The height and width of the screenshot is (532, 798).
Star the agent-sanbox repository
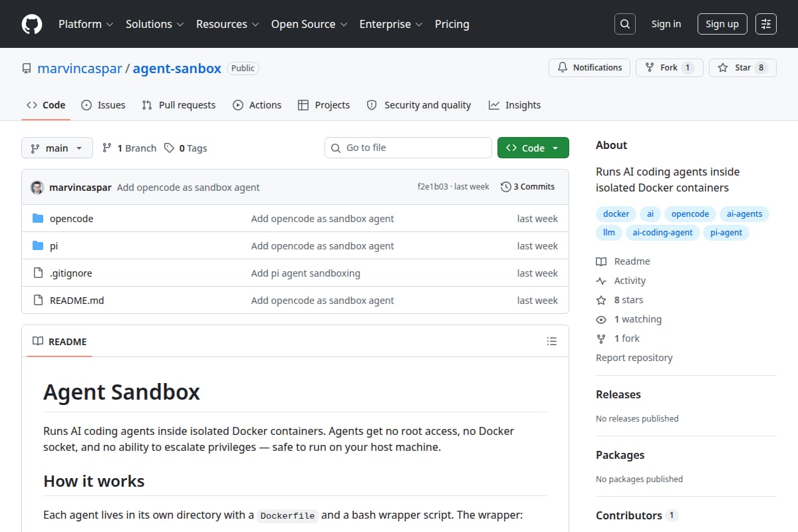point(742,68)
